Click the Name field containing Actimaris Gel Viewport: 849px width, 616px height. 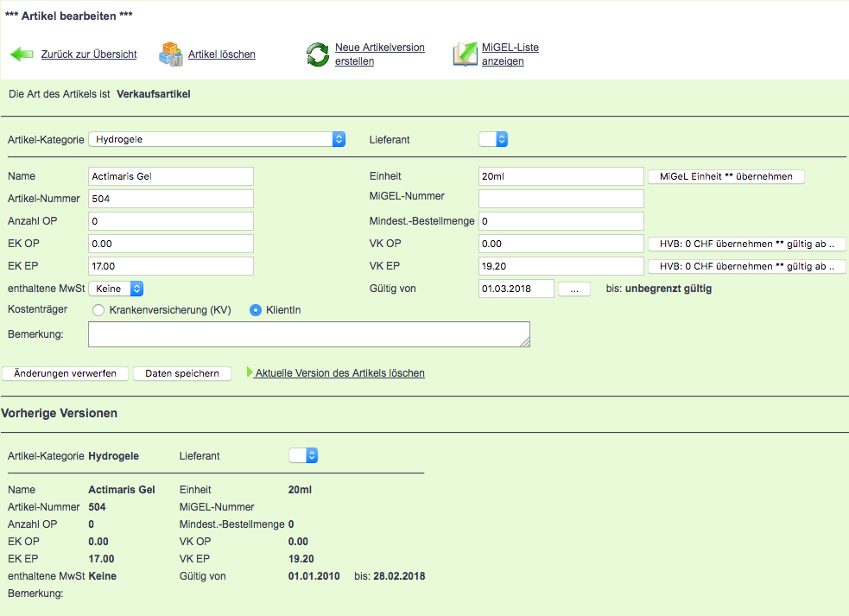pos(171,176)
